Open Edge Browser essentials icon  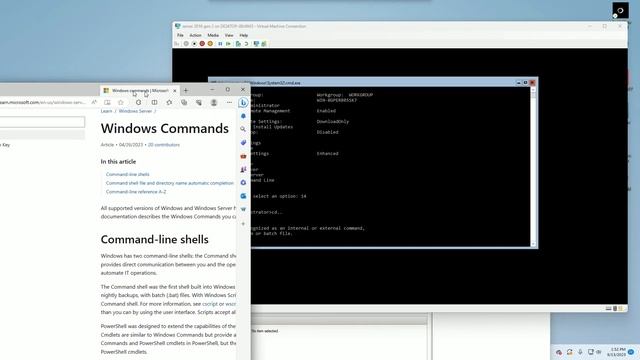click(x=199, y=102)
